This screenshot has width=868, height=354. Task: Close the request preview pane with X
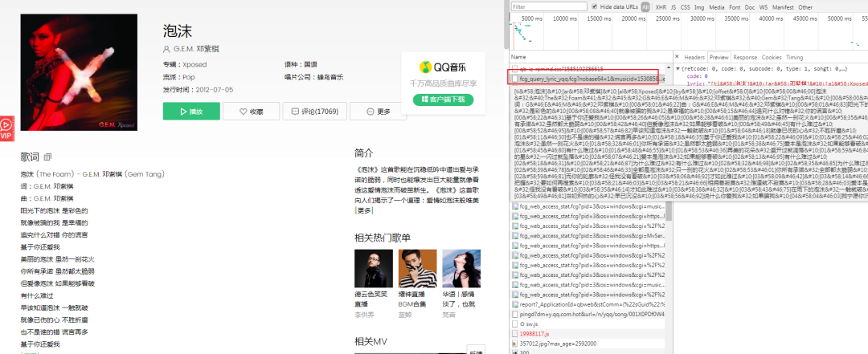(x=677, y=57)
